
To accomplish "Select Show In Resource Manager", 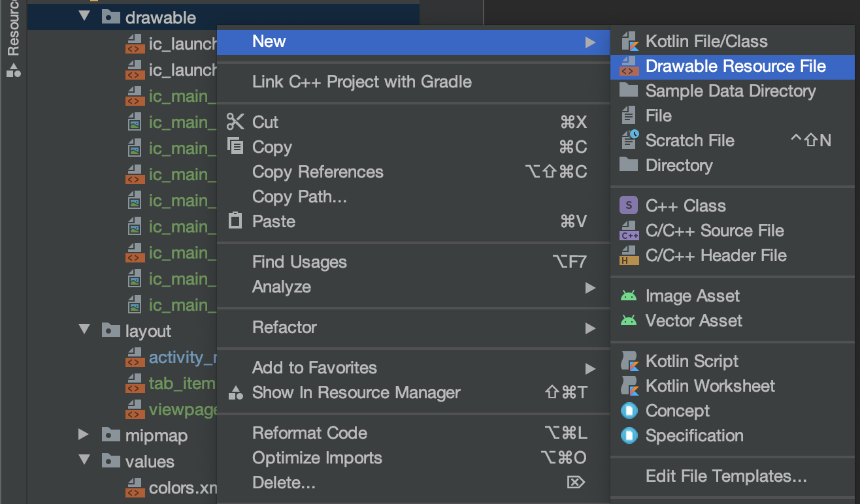I will coord(356,392).
